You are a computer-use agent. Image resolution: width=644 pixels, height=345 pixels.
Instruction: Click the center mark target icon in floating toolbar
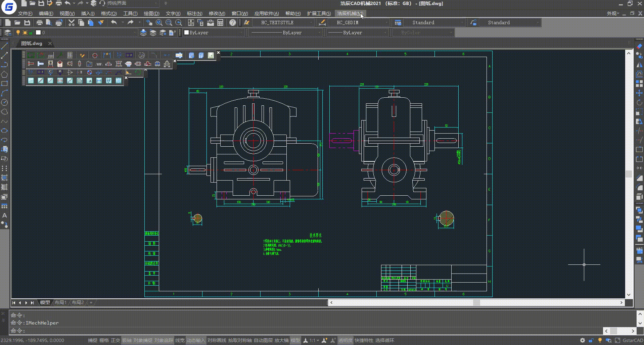[95, 55]
